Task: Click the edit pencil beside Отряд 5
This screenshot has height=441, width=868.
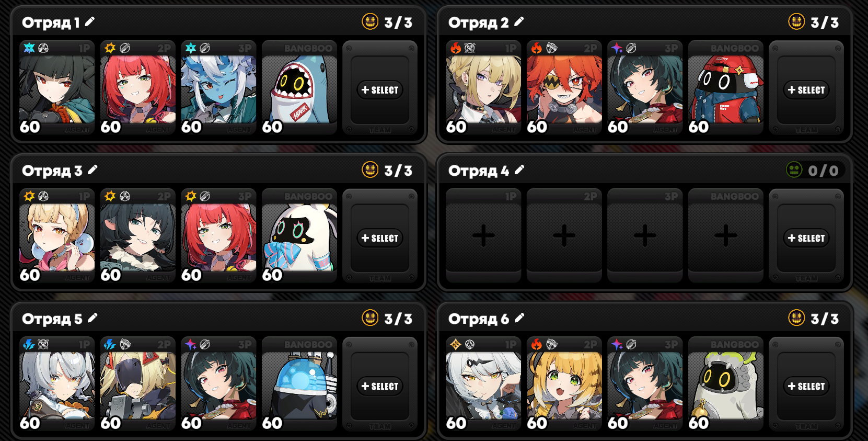Action: [92, 318]
